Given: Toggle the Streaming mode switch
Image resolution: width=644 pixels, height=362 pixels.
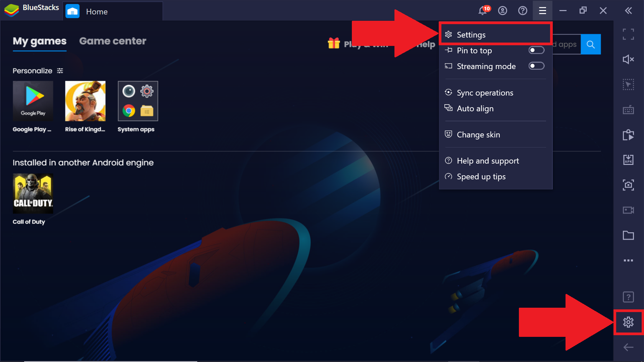Looking at the screenshot, I should coord(537,66).
